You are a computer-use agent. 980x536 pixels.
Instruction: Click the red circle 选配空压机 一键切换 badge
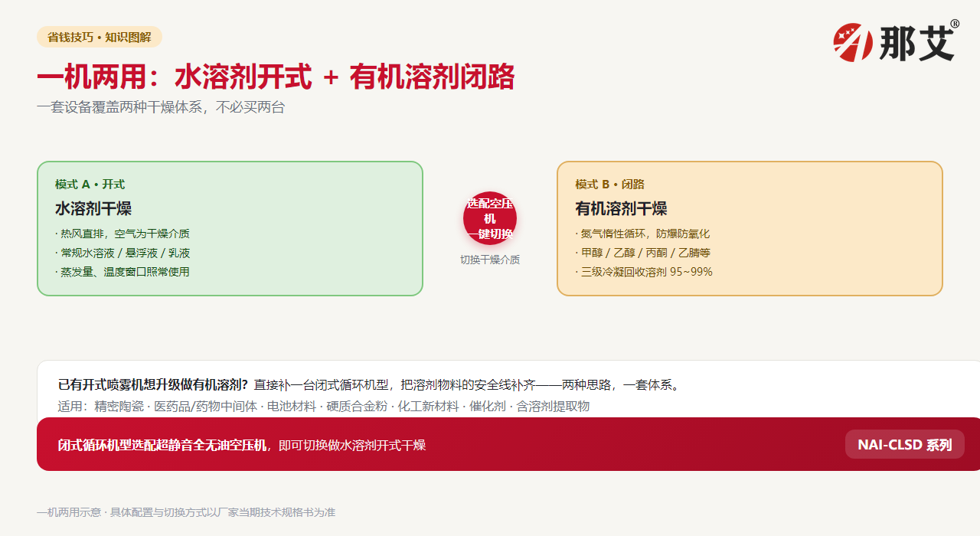click(x=490, y=218)
